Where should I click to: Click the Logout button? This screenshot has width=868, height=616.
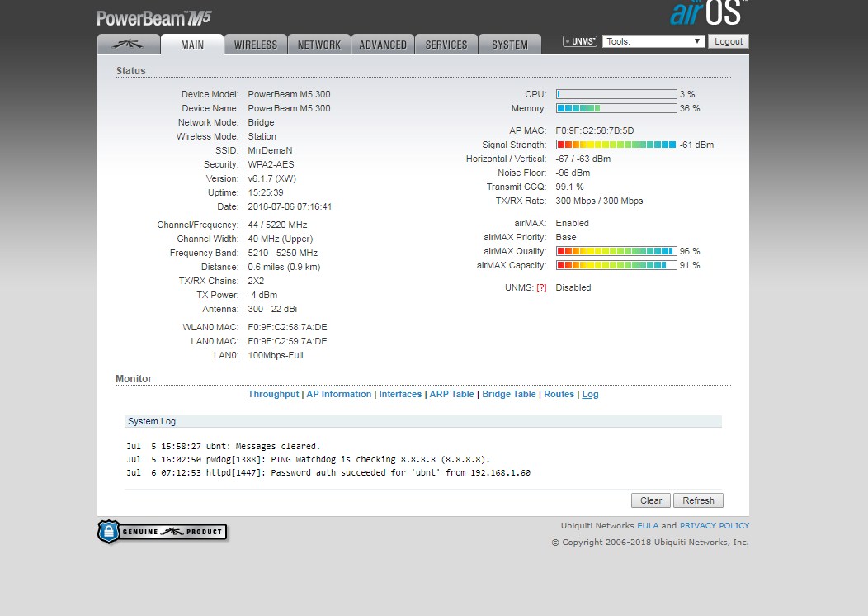click(728, 41)
